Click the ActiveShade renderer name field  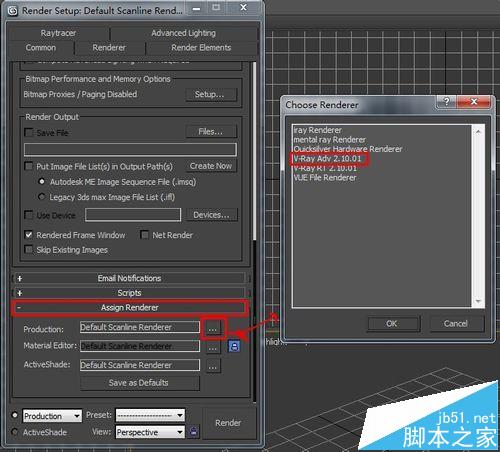[140, 365]
